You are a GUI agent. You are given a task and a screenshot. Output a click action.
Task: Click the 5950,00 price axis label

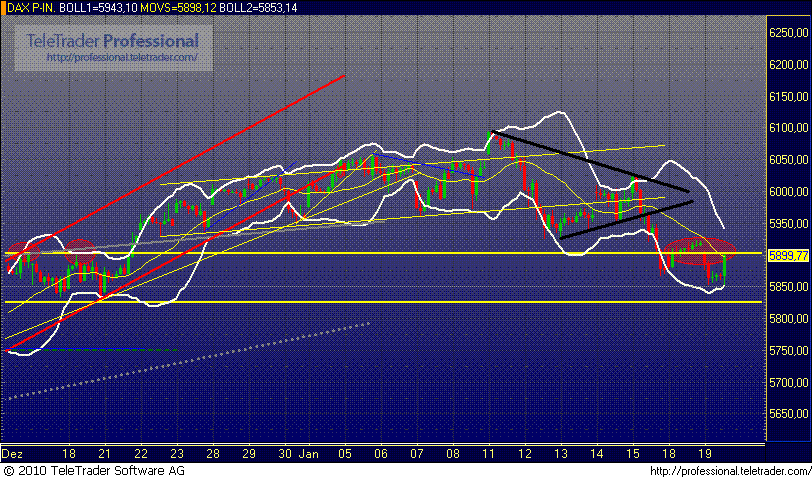(788, 224)
